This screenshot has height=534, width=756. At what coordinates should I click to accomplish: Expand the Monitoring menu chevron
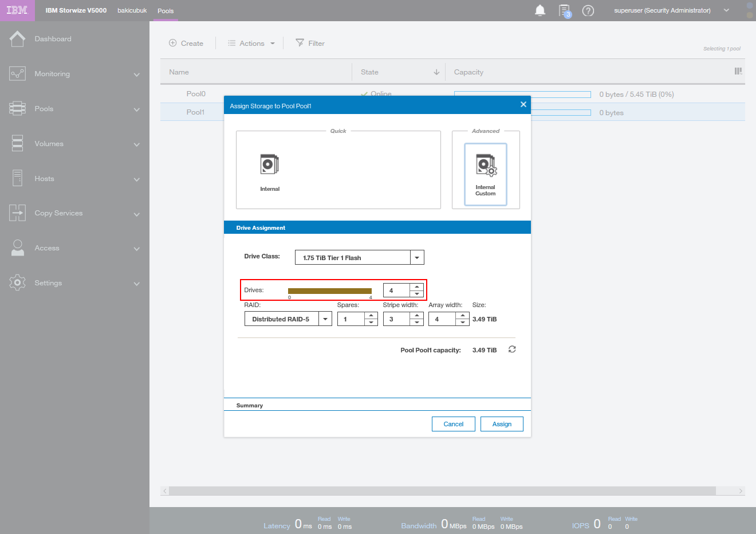coord(137,74)
